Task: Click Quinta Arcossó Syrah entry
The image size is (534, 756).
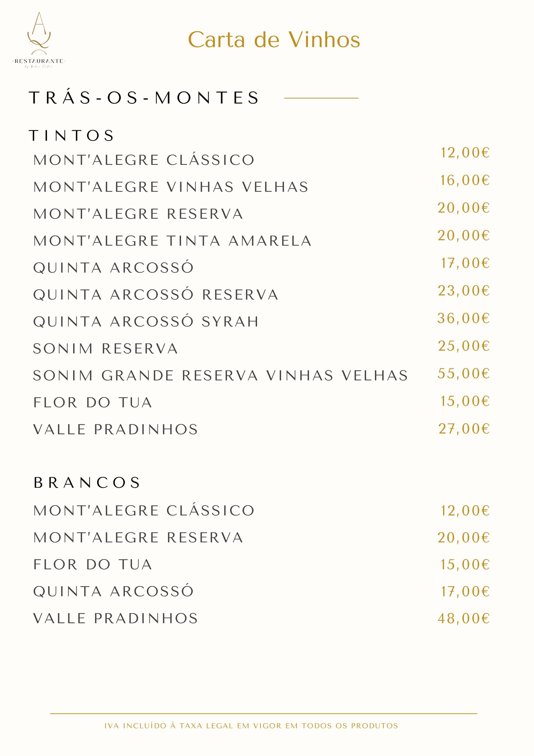Action: [x=146, y=322]
